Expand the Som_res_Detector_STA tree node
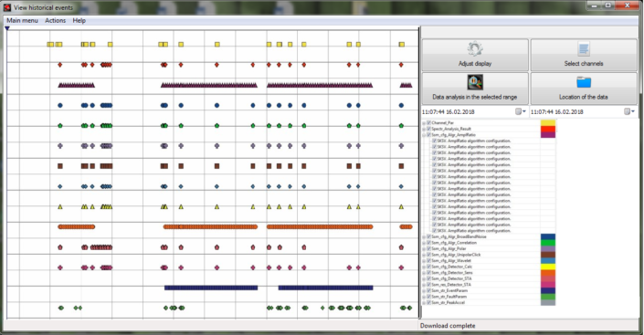Viewport: 644px width, 335px height. point(424,285)
